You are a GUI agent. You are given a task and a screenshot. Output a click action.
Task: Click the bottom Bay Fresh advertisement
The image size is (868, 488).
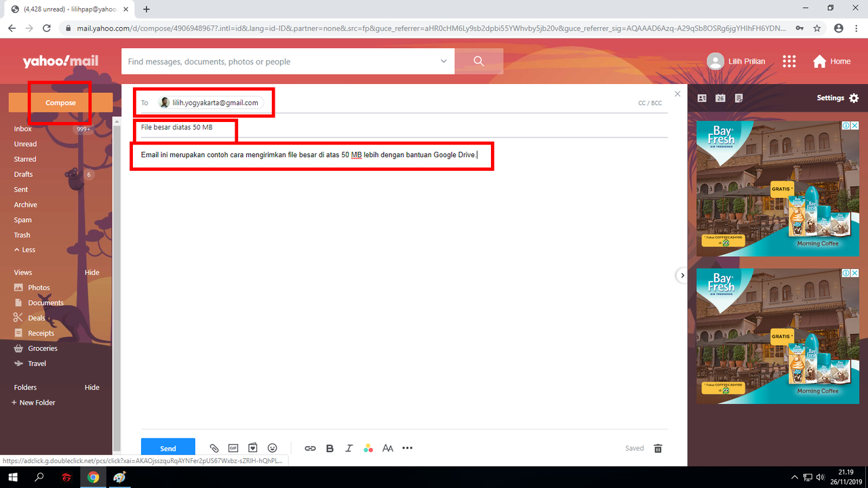(778, 336)
